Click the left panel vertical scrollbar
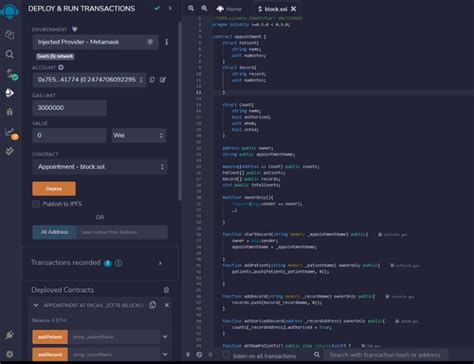This screenshot has width=474, height=364. [x=180, y=112]
